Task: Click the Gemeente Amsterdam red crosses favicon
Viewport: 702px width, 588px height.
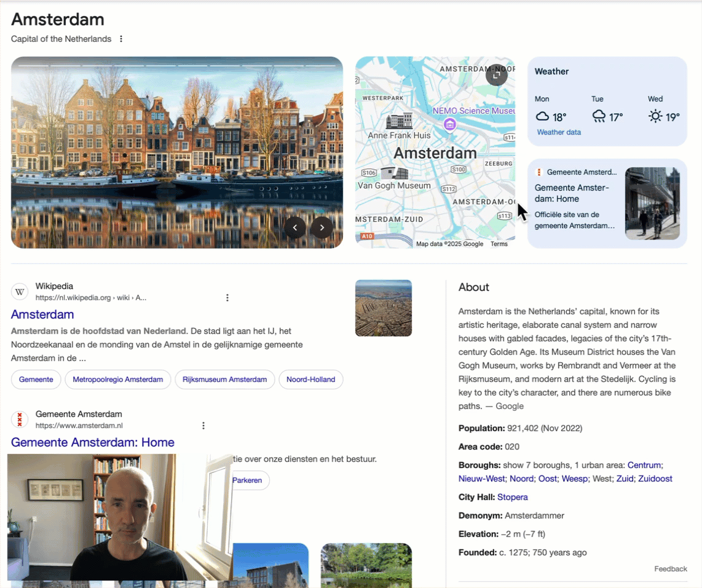Action: coord(20,419)
